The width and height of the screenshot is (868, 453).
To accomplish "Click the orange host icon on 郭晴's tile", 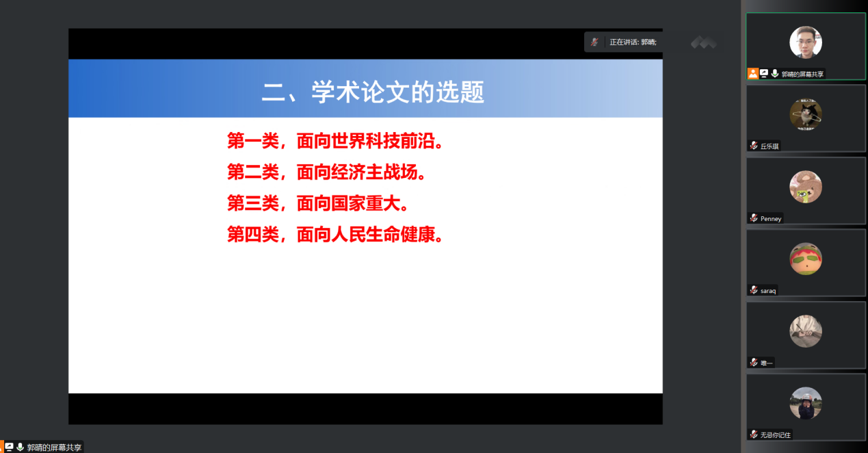I will pyautogui.click(x=752, y=73).
